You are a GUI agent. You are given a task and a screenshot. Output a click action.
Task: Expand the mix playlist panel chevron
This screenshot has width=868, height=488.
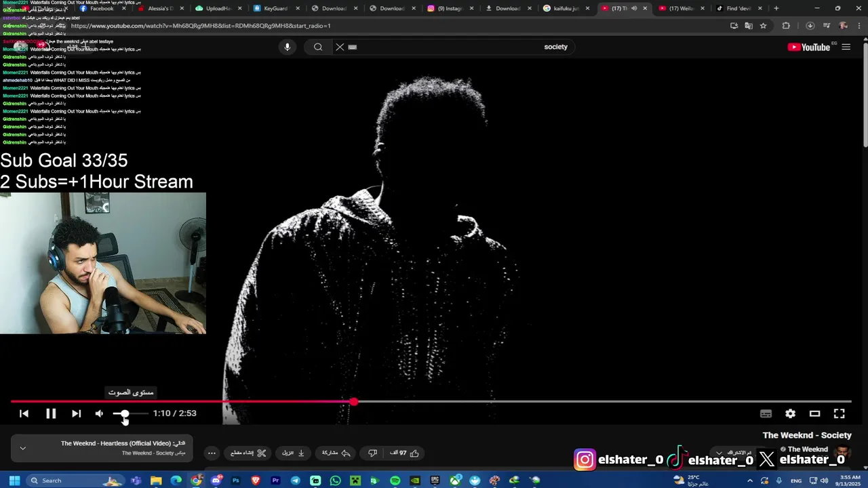point(22,448)
